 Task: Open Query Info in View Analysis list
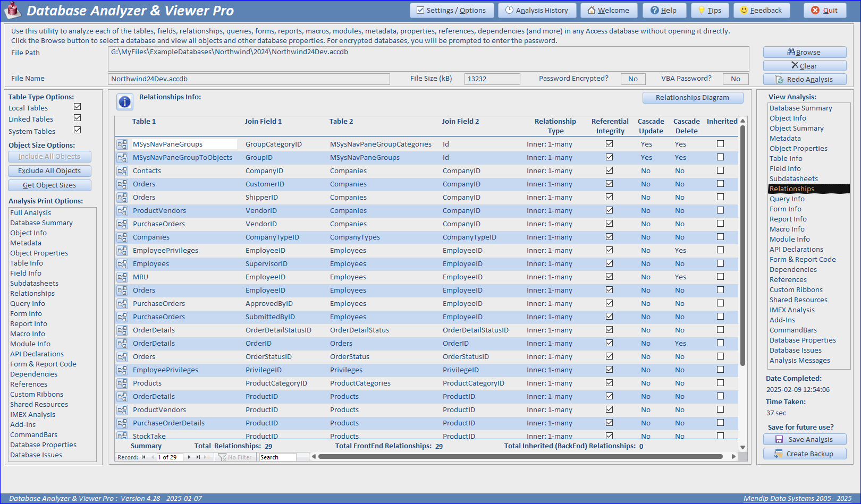[787, 199]
